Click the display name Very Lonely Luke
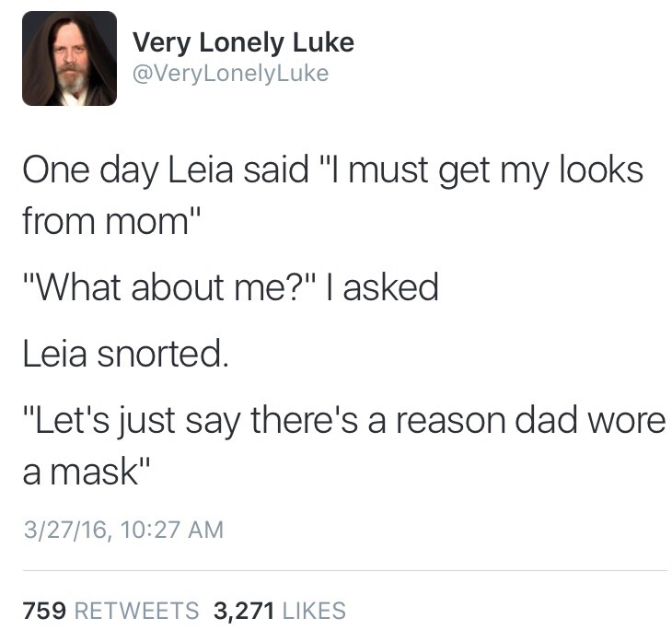This screenshot has width=672, height=630. (243, 42)
